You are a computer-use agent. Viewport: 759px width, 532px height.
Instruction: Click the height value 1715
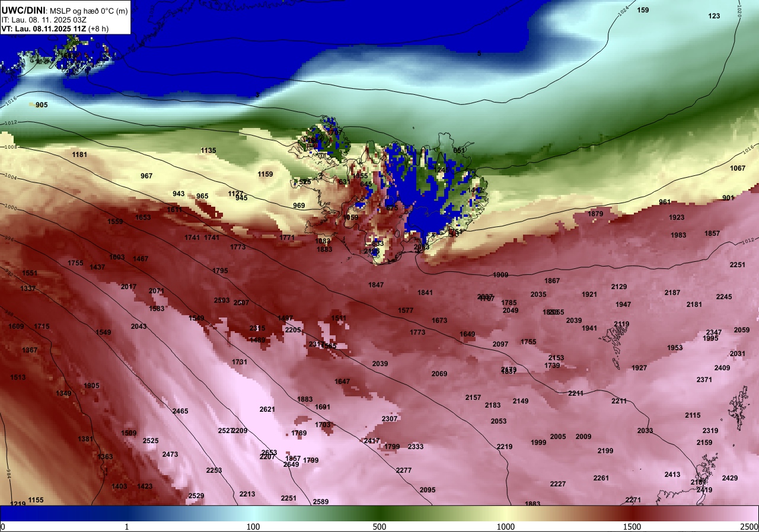42,326
